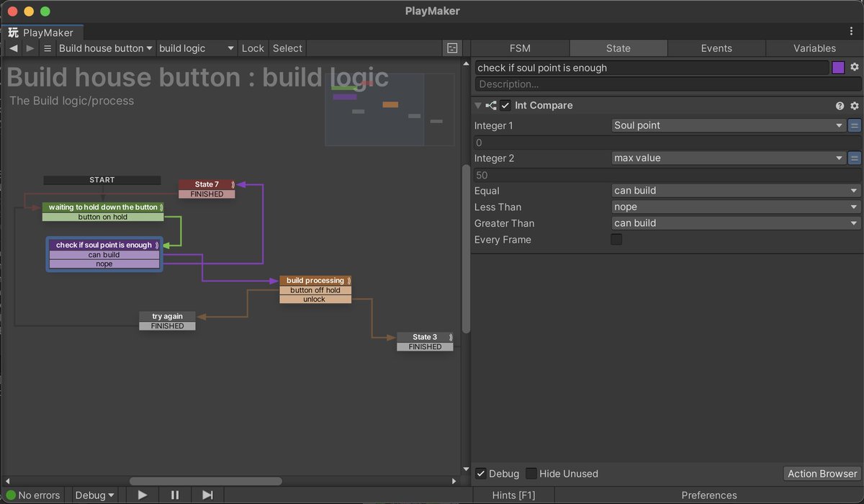864x504 pixels.
Task: Open the Debug dropdown in bottom bar
Action: 94,495
